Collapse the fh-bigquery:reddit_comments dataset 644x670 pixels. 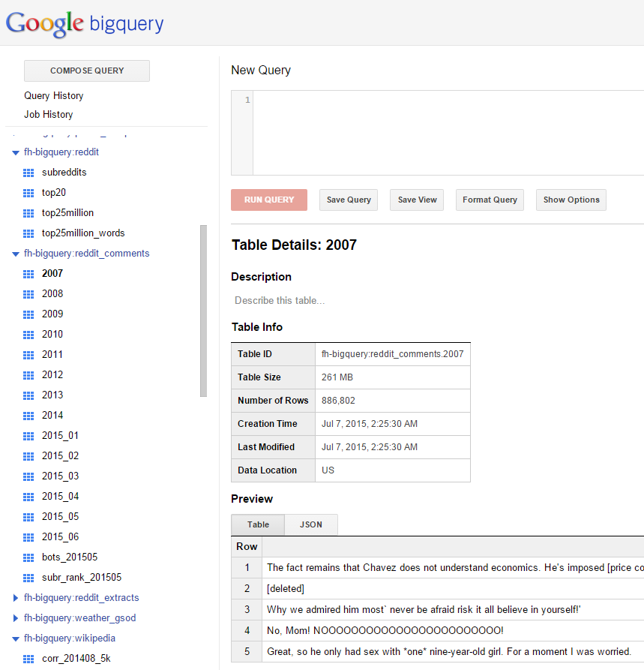[x=16, y=254]
